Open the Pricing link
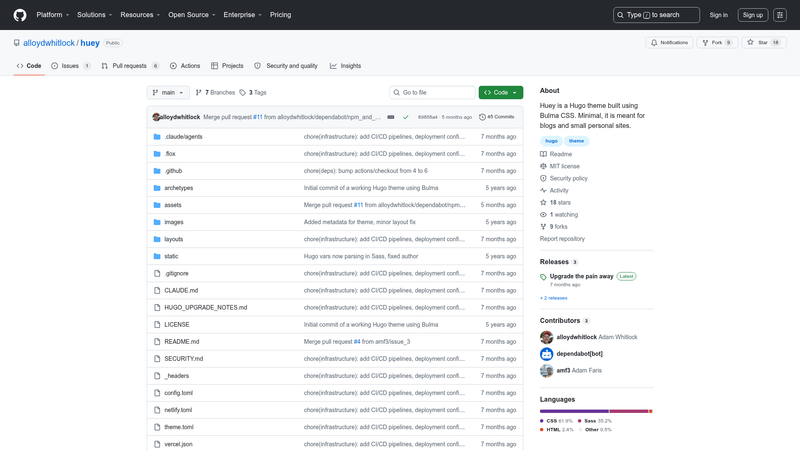The height and width of the screenshot is (450, 800). (281, 15)
